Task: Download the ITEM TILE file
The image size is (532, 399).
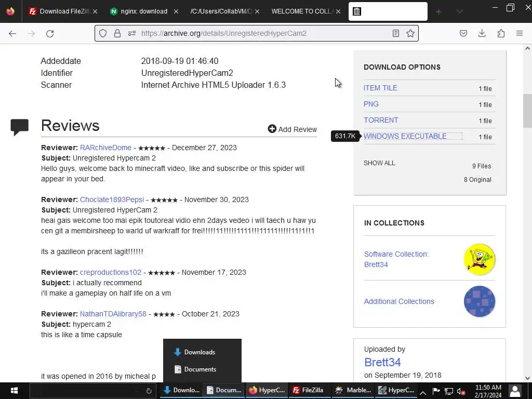Action: pos(380,88)
